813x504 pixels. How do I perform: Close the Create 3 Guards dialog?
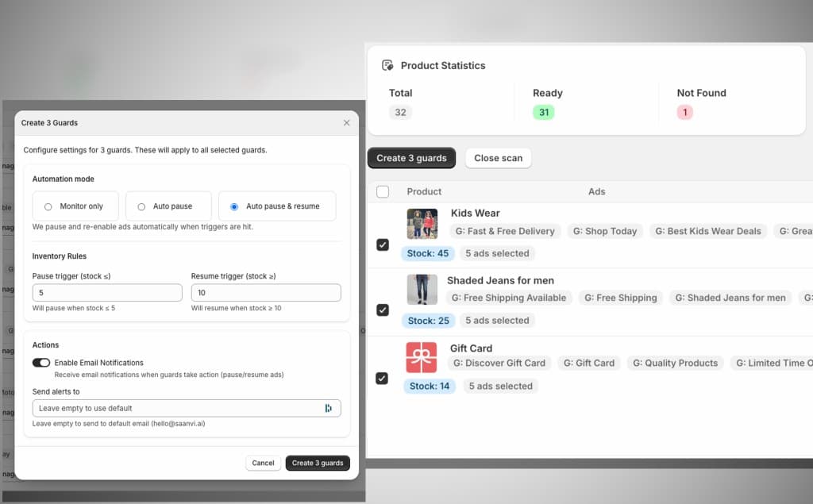[x=346, y=123]
